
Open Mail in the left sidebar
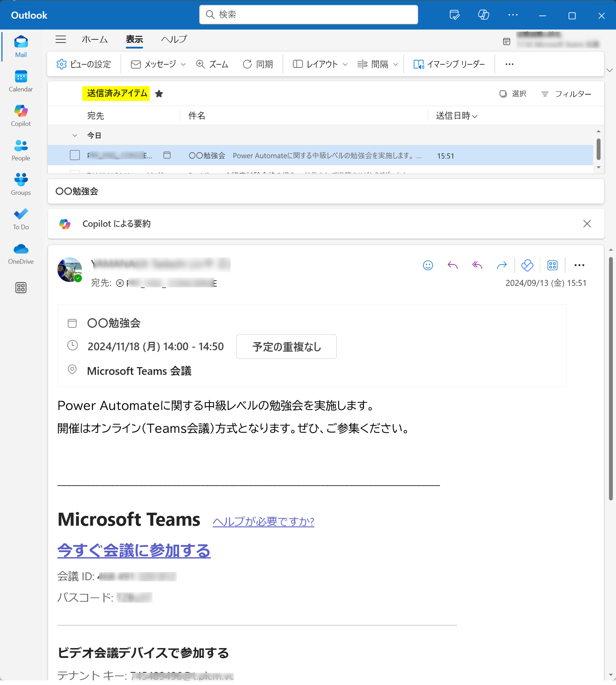coord(21,46)
